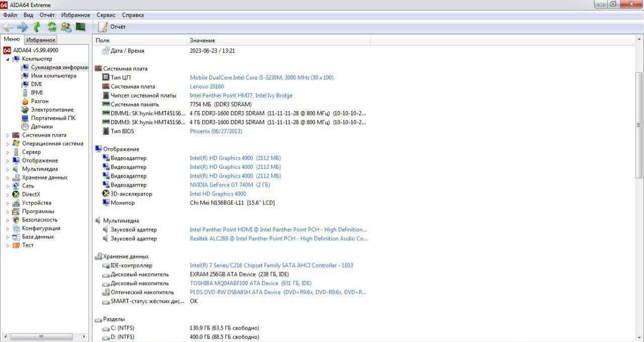Viewport: 644px width, 342px height.
Task: Click the Конфигурация icon in the tree
Action: pos(16,229)
